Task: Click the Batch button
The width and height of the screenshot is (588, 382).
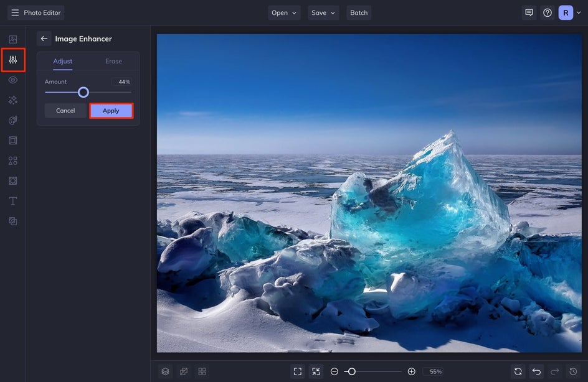Action: pyautogui.click(x=359, y=12)
